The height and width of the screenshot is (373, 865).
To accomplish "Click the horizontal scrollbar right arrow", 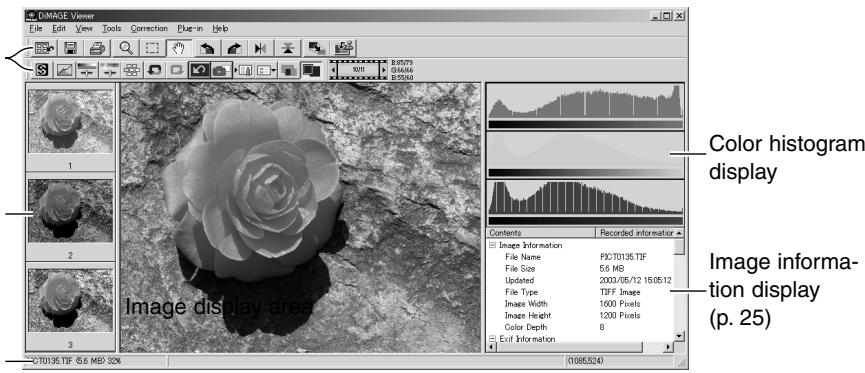I will pyautogui.click(x=669, y=347).
